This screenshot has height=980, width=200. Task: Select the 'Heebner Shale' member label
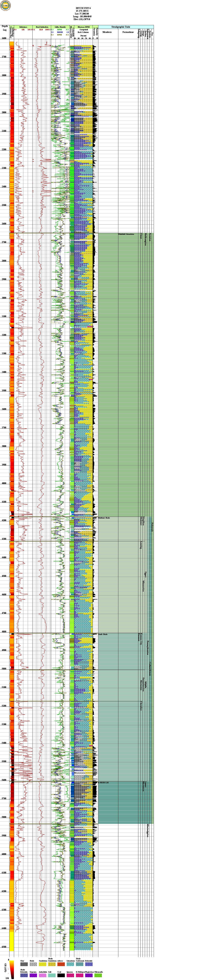(x=104, y=518)
